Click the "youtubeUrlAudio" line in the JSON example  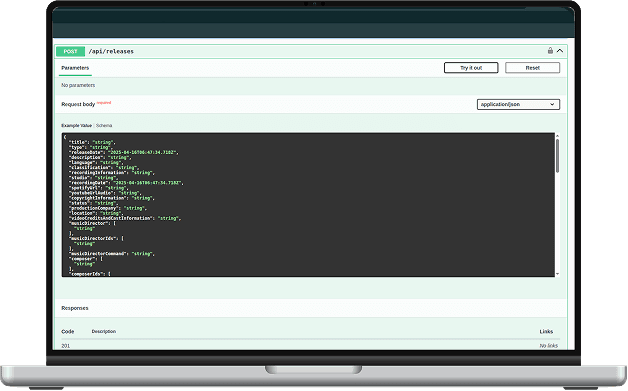[x=105, y=193]
